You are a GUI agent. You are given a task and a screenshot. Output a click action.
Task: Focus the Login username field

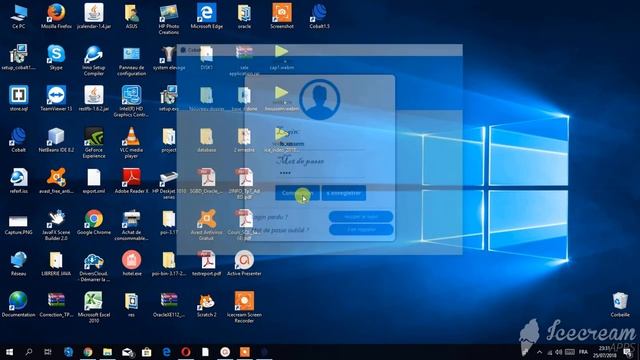pos(320,144)
